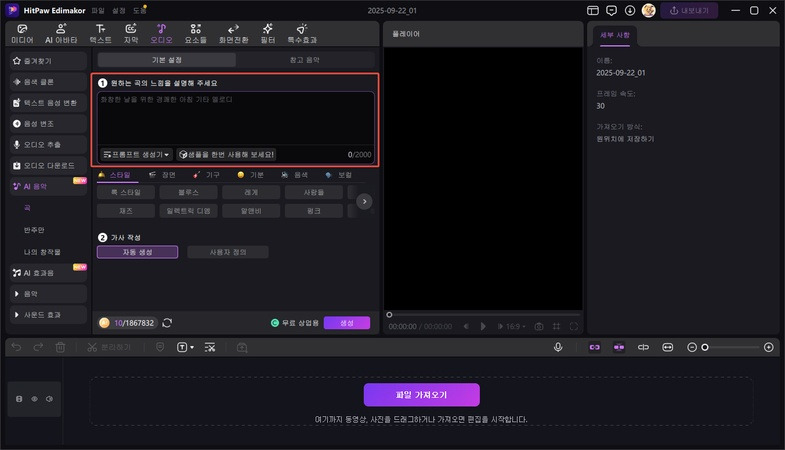Switch to the 기본 설정 tab
Viewport: 785px width, 450px height.
[167, 60]
